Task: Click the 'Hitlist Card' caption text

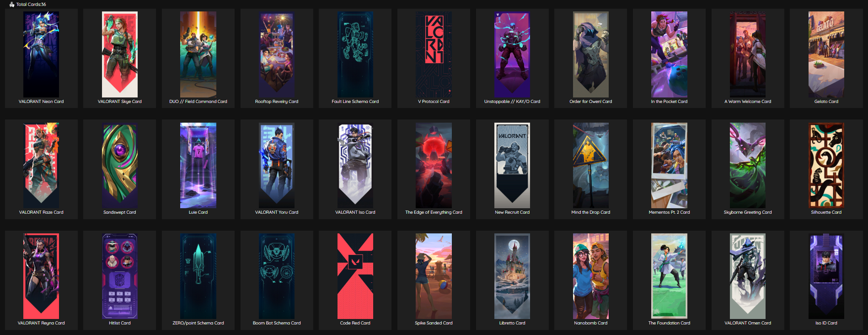Action: click(x=120, y=323)
